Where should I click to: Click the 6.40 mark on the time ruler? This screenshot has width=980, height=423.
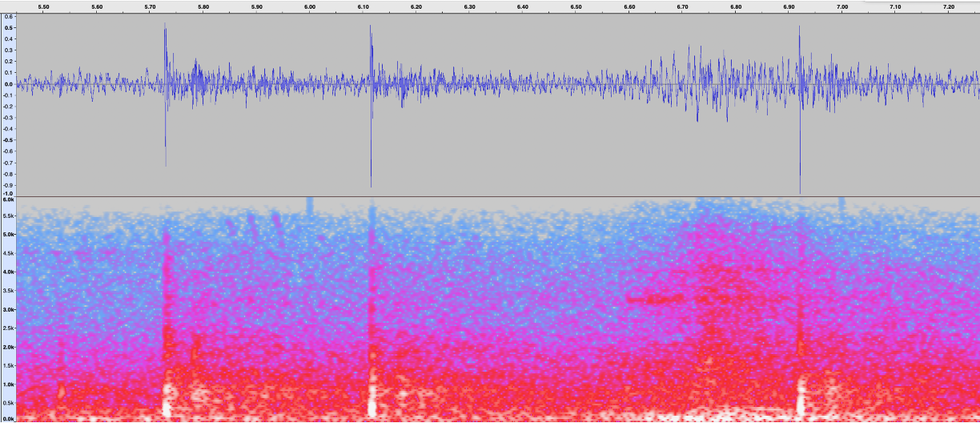click(523, 6)
